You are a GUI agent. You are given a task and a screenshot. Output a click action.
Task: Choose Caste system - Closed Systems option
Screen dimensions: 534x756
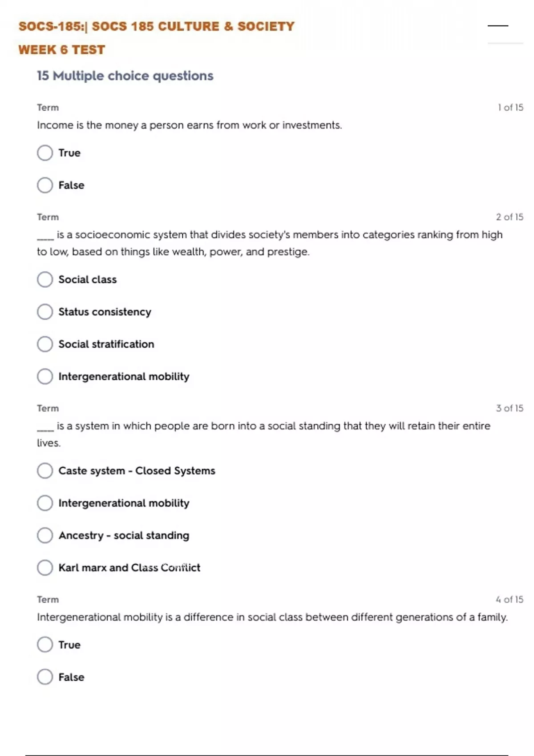(45, 470)
